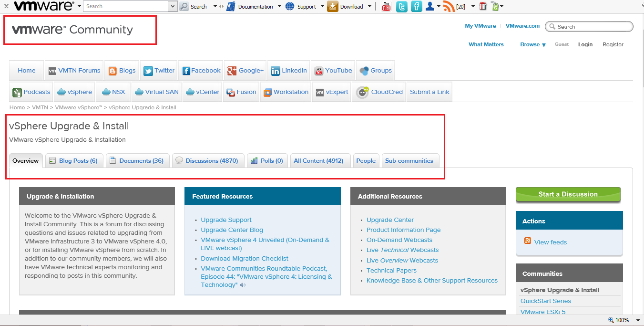The height and width of the screenshot is (326, 644).
Task: Close the toolbar with the X button
Action: (6, 6)
